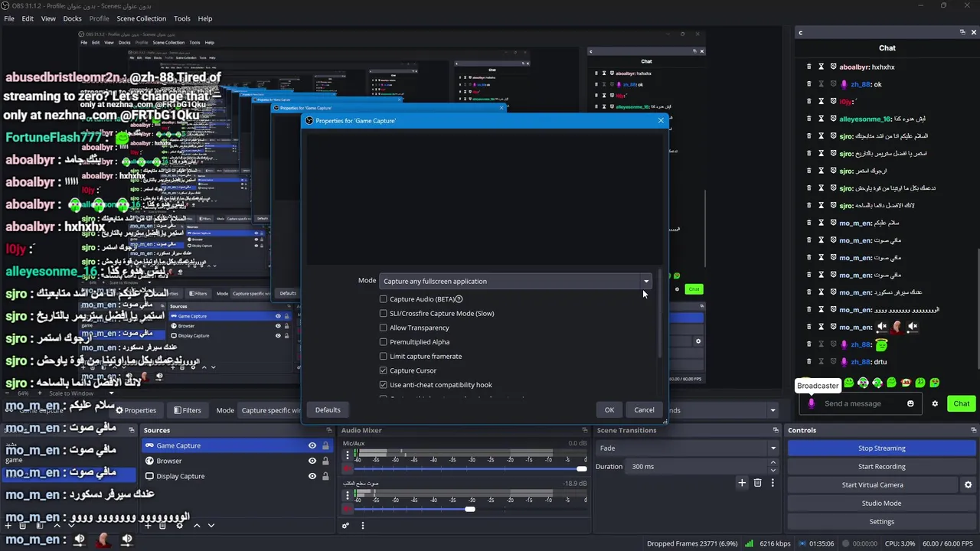Decrease the transition Duration with the down arrow

(x=773, y=470)
